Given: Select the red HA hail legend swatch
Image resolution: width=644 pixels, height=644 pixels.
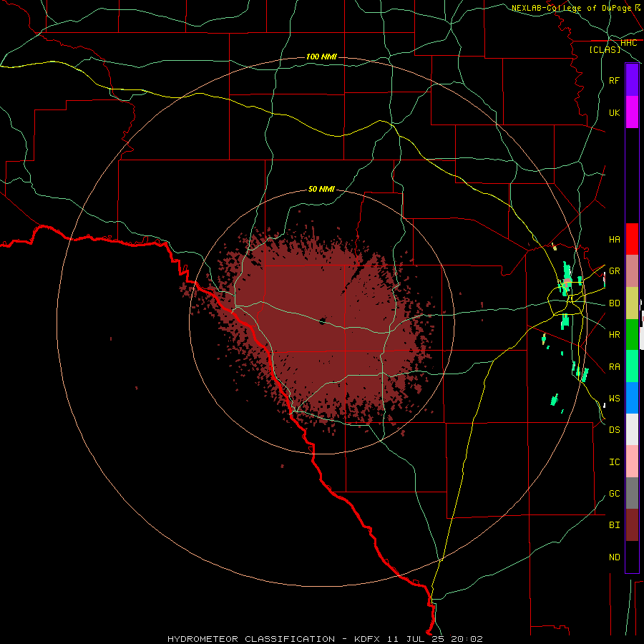Looking at the screenshot, I should click(x=632, y=239).
